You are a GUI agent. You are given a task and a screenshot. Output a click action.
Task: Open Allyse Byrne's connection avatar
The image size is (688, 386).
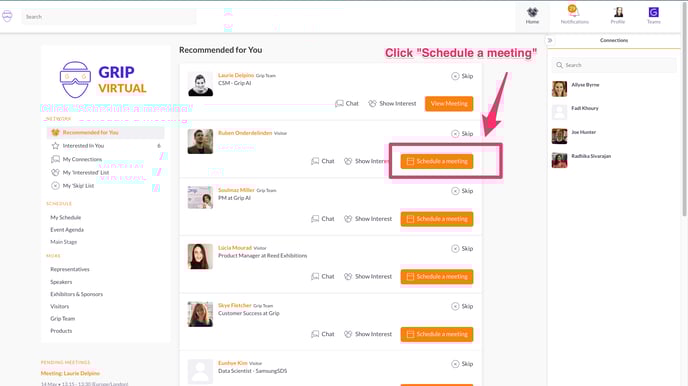tap(559, 89)
